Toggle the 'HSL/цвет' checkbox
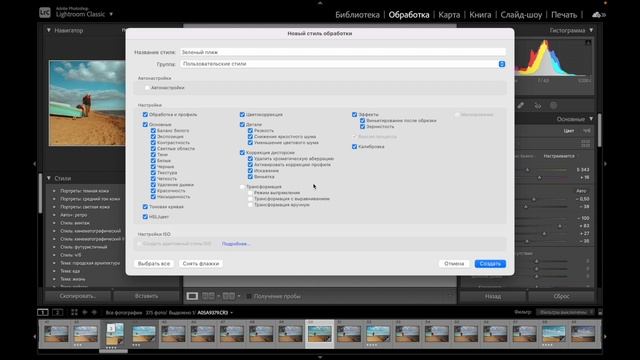The height and width of the screenshot is (360, 640). click(x=145, y=217)
